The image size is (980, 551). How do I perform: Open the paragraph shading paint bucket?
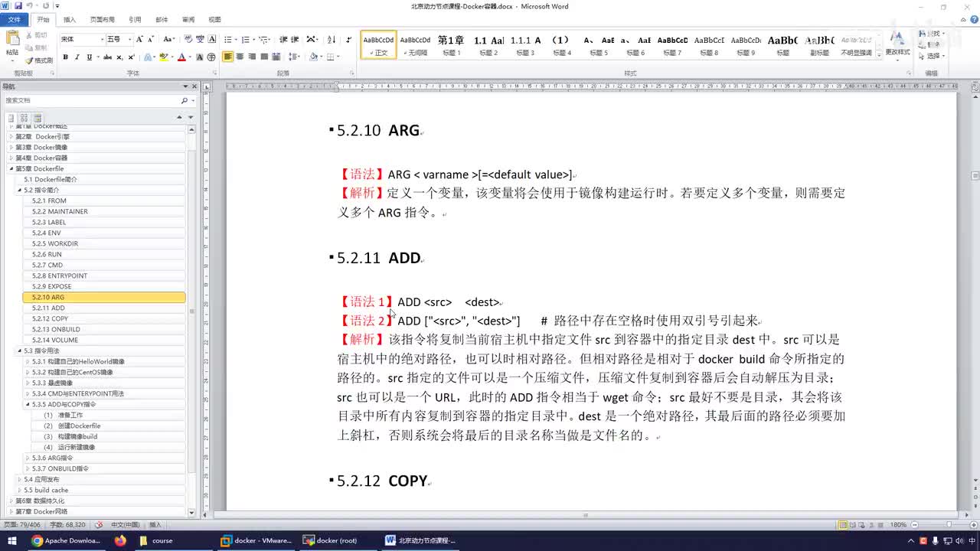313,57
